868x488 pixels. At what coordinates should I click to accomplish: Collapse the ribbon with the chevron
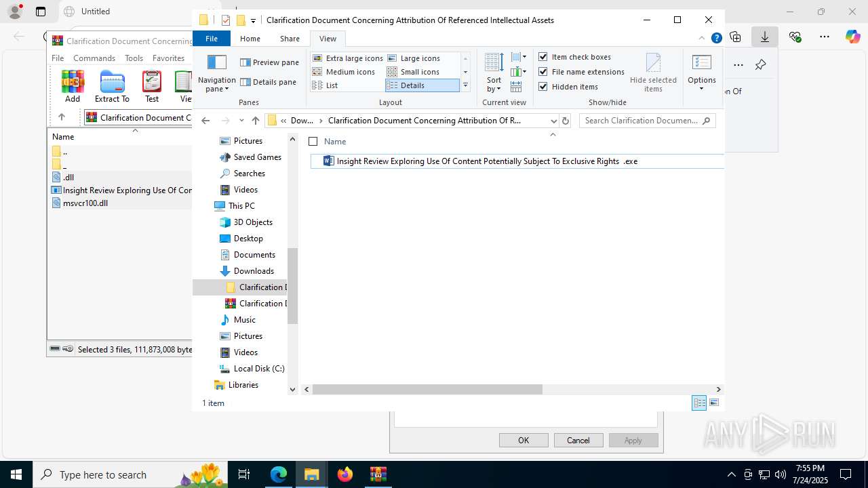pyautogui.click(x=703, y=39)
